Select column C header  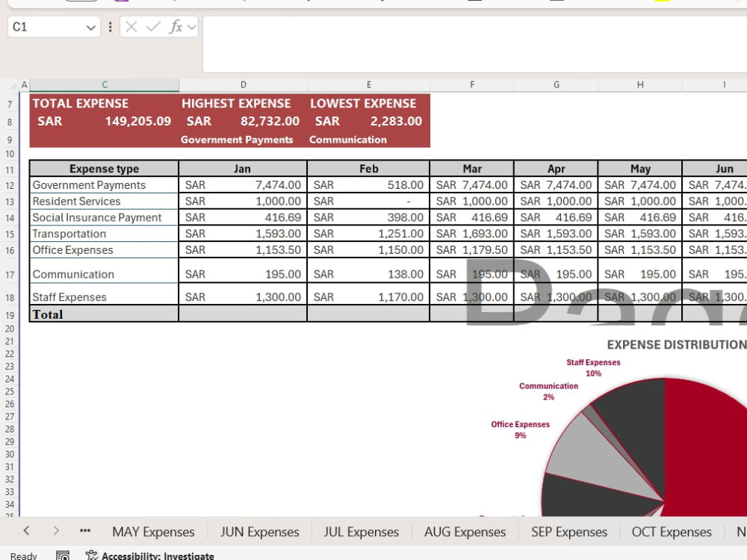[105, 85]
